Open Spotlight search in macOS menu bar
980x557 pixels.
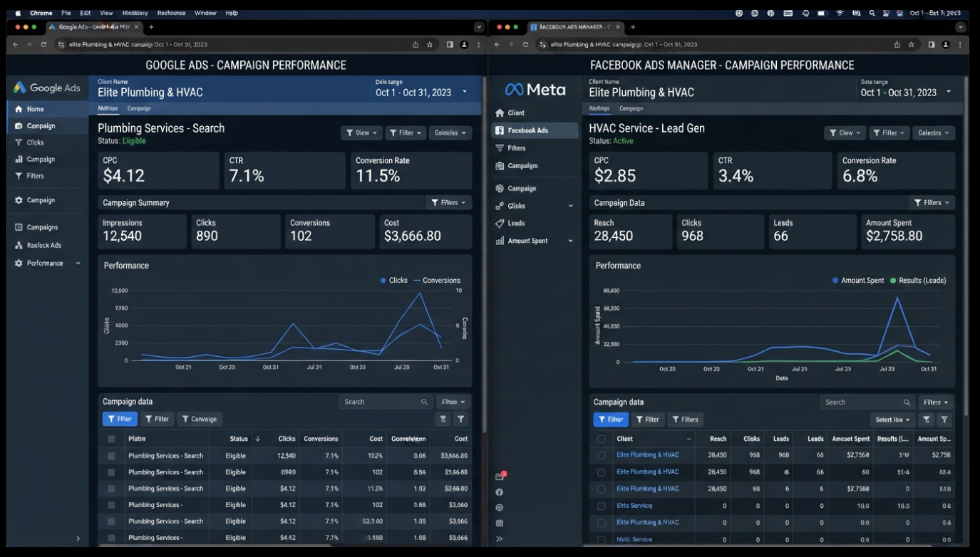(x=872, y=13)
